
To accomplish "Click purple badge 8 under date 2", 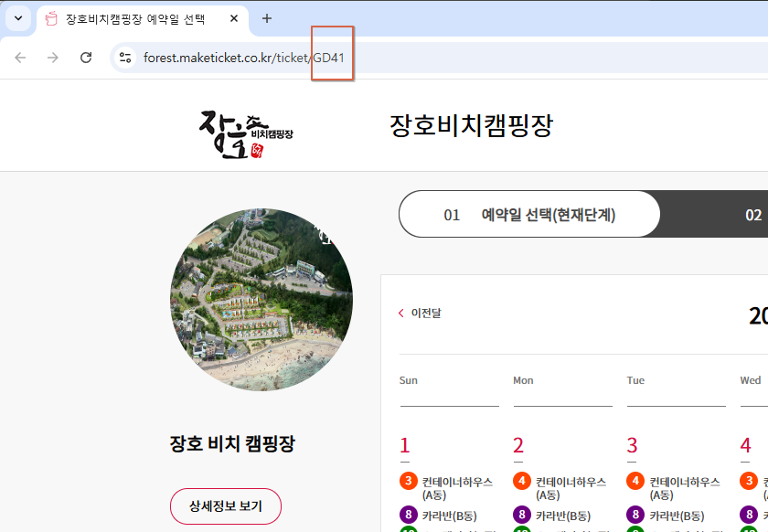I will (x=522, y=515).
